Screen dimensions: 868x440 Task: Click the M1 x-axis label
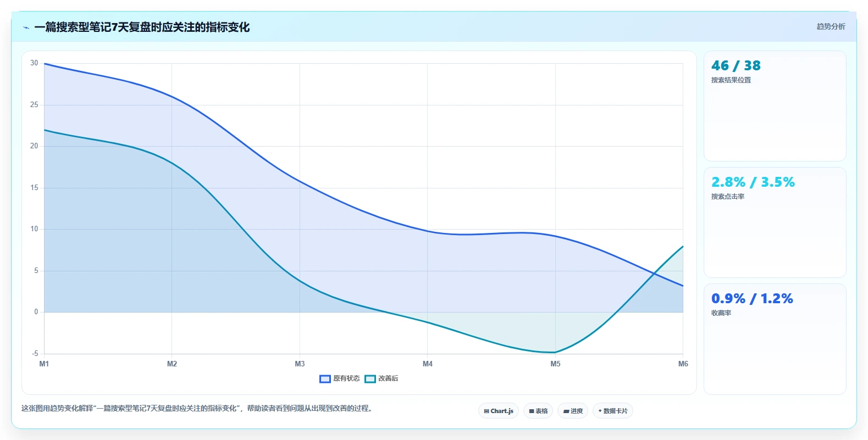point(44,364)
